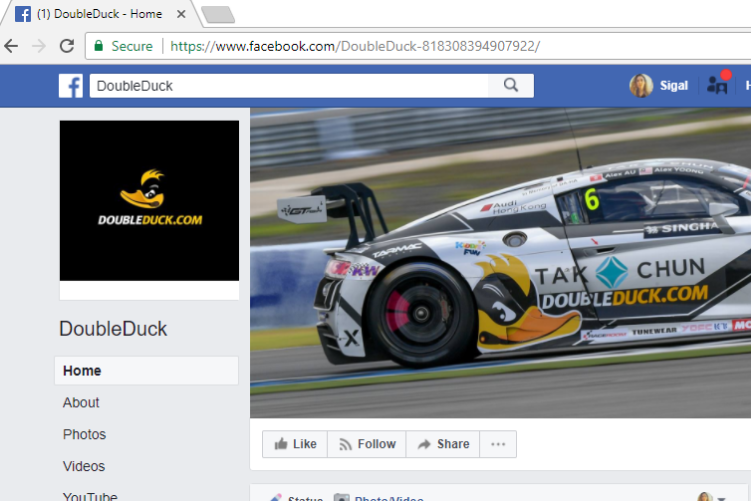Click the DoubleDuck page title

click(x=113, y=329)
